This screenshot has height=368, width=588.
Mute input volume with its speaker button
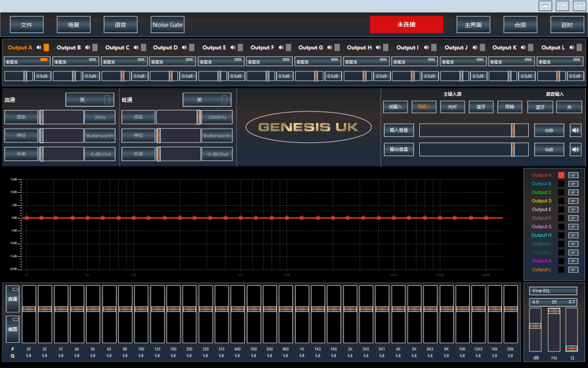click(575, 131)
